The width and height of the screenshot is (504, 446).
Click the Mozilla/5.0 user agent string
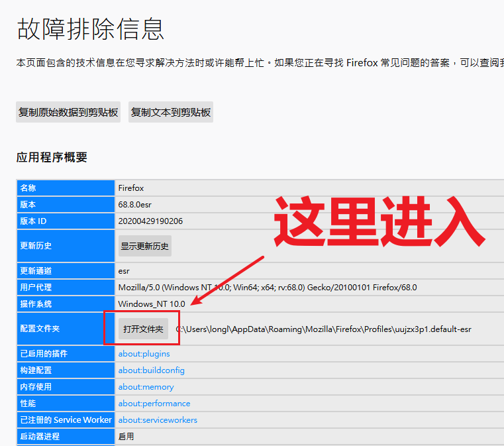coord(268,288)
